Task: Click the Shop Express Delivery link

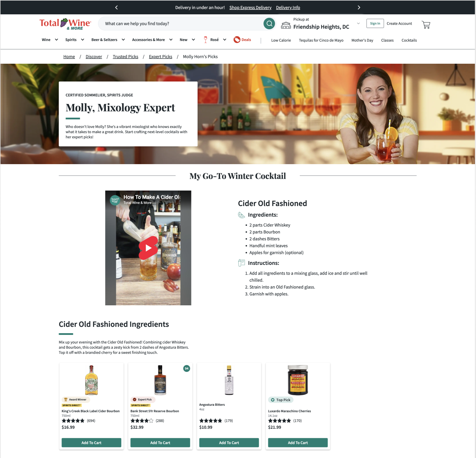Action: point(250,7)
